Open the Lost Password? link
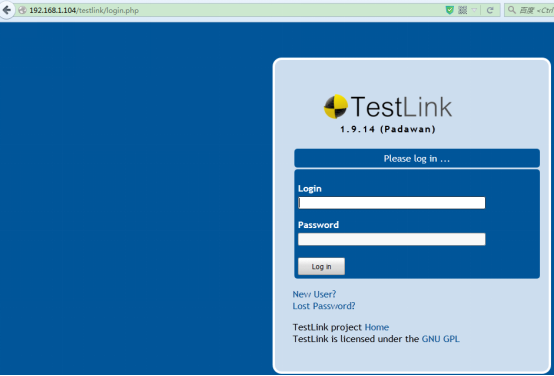554x376 pixels. pos(324,306)
